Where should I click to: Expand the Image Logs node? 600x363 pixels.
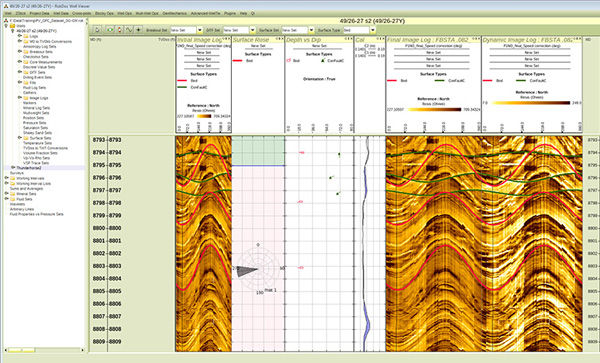pos(20,98)
